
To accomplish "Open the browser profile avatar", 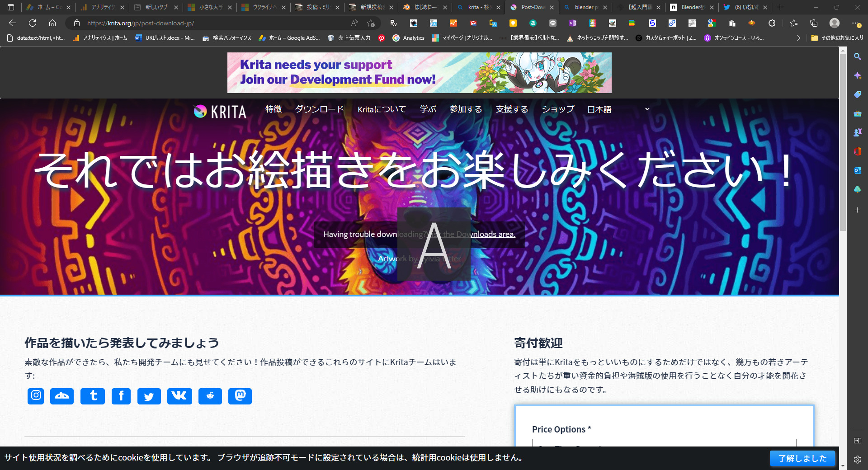I will tap(835, 23).
